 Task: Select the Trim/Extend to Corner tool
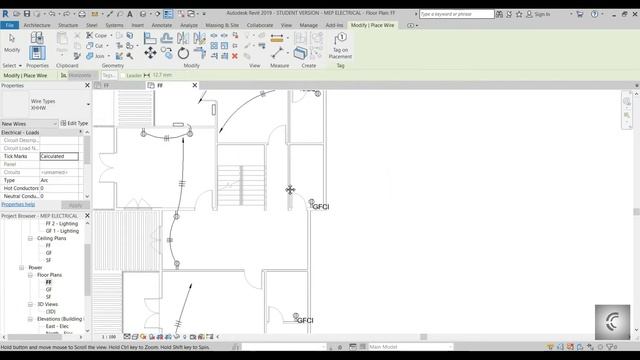[200, 53]
